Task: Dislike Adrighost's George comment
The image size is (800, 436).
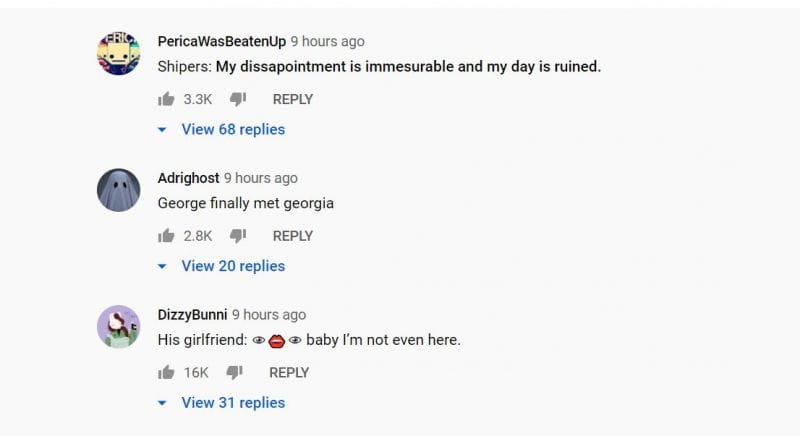Action: point(237,236)
